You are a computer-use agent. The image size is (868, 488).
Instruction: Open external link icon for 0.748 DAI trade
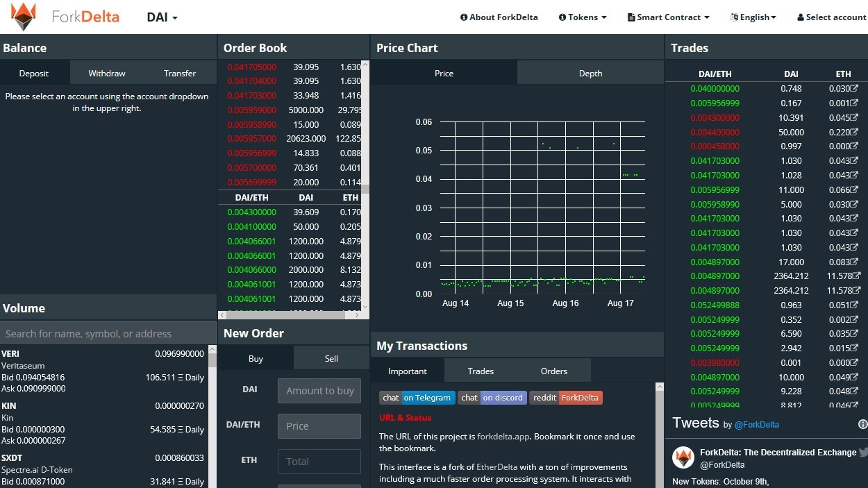[x=855, y=89]
